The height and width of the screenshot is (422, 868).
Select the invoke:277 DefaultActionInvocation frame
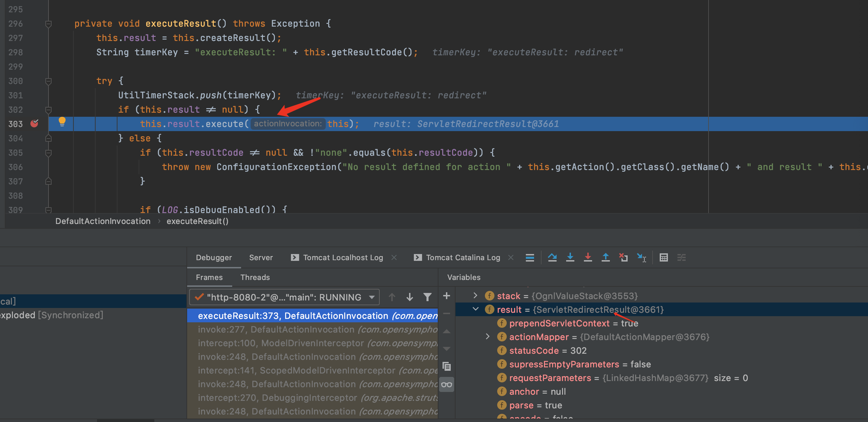(312, 329)
